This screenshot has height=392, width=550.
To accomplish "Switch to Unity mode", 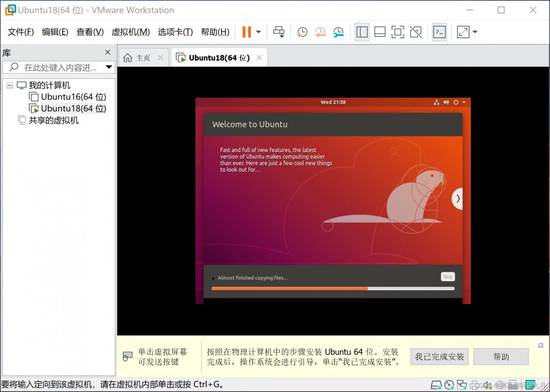I will [416, 32].
